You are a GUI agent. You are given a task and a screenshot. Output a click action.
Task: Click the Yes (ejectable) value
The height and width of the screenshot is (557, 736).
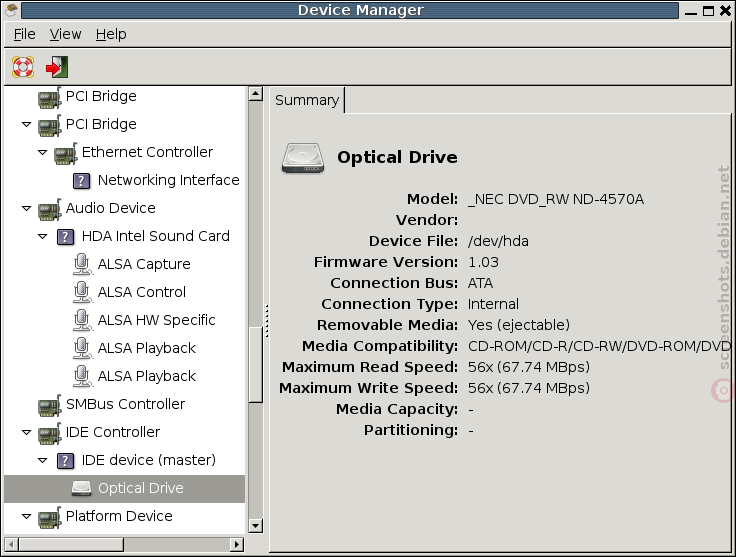[519, 325]
